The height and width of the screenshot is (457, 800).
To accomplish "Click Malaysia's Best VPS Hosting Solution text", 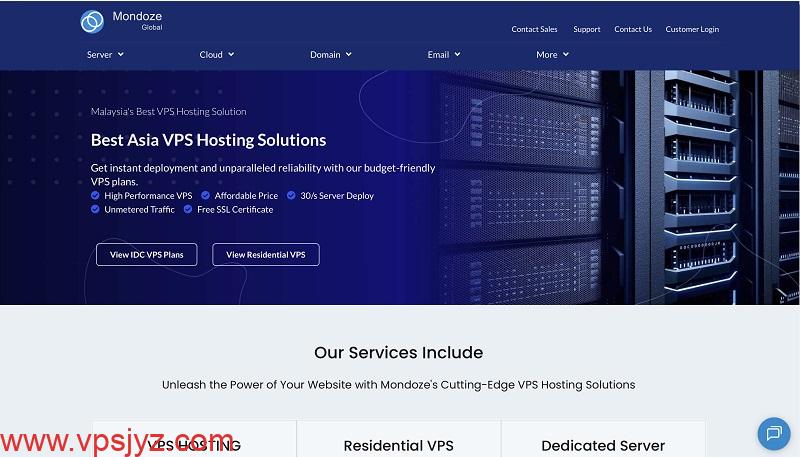I will [x=168, y=112].
